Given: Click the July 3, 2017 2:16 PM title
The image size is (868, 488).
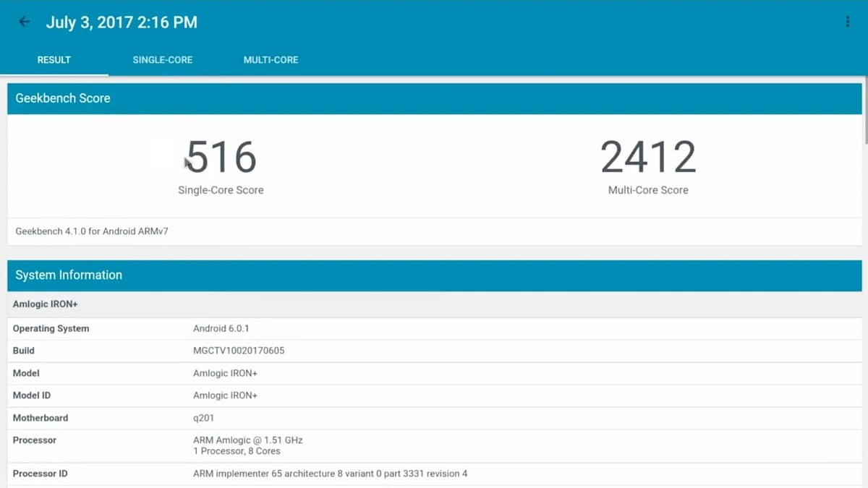Looking at the screenshot, I should pyautogui.click(x=122, y=22).
